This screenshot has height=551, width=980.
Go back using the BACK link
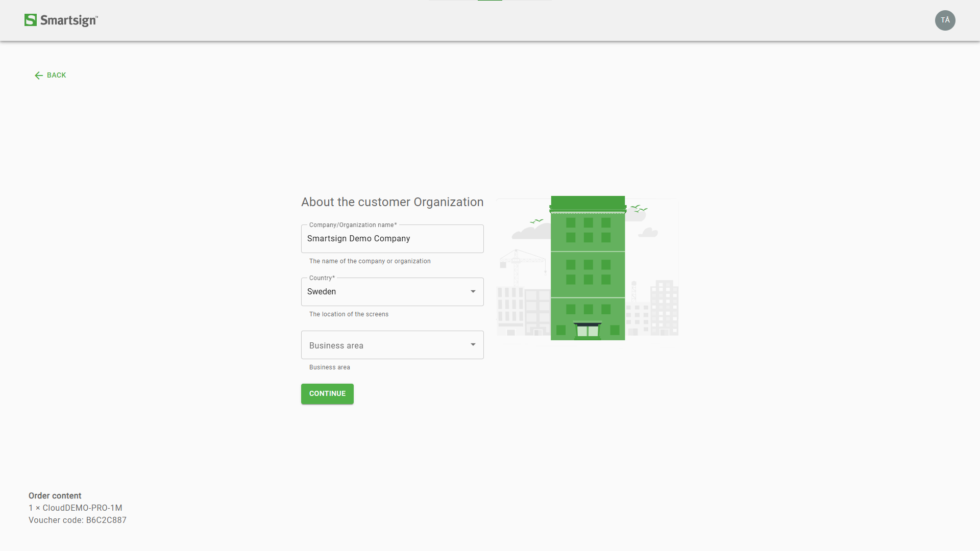(56, 76)
